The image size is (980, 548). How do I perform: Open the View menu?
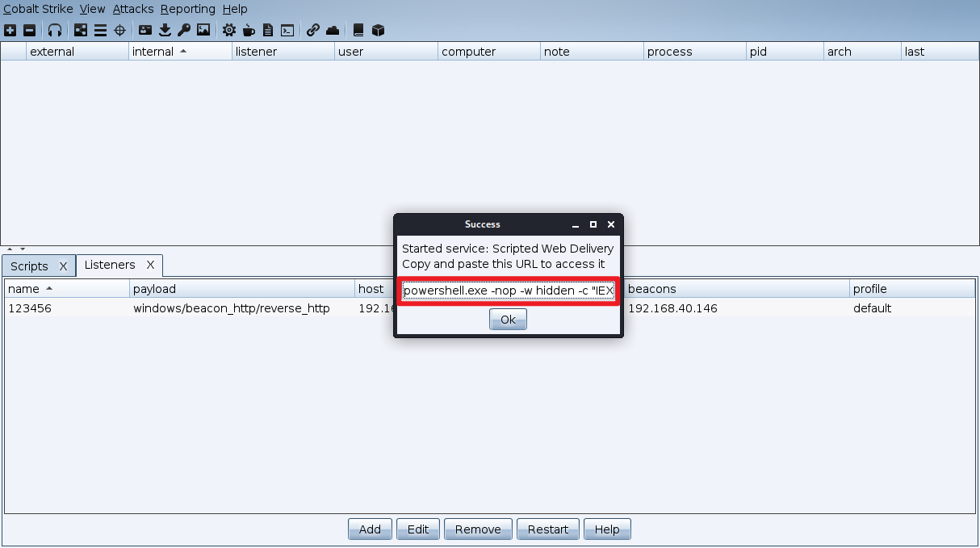coord(93,9)
